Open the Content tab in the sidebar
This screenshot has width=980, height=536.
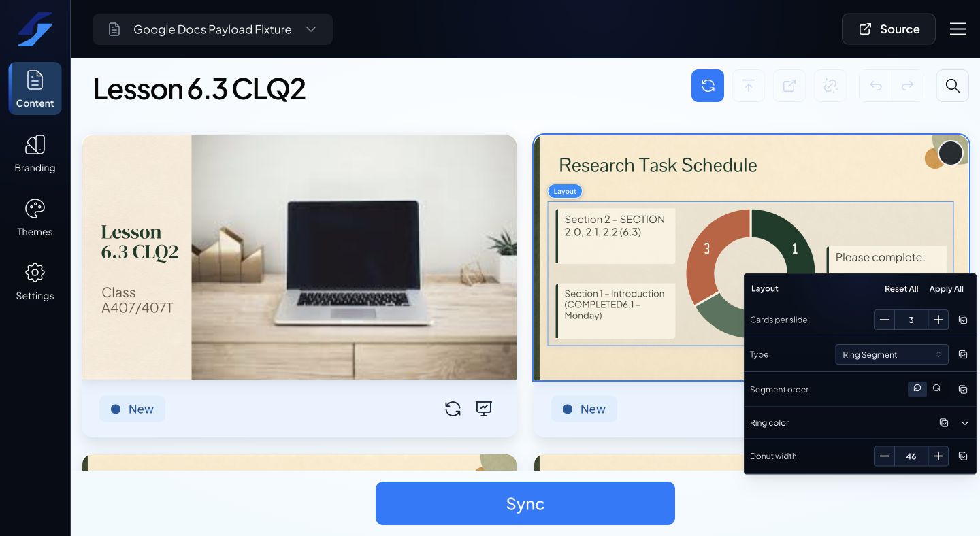click(35, 88)
